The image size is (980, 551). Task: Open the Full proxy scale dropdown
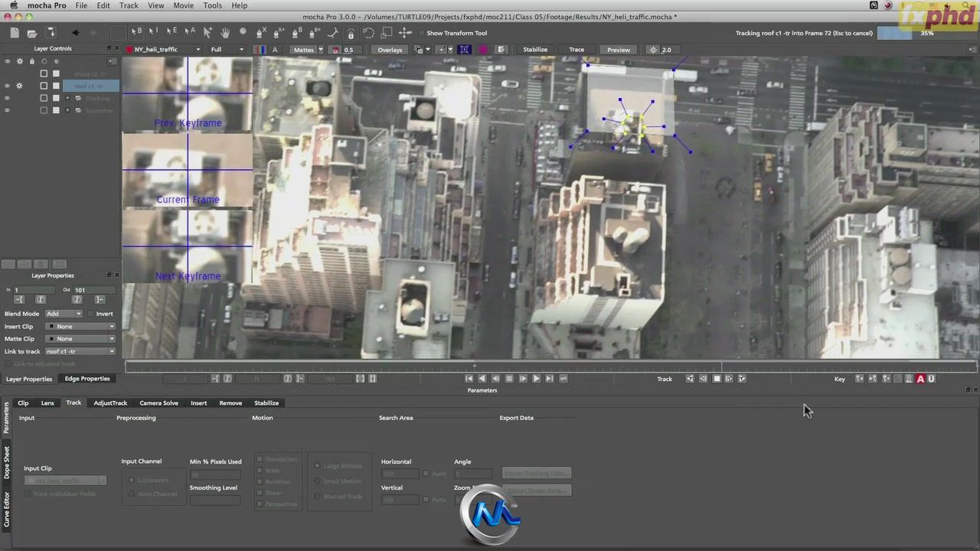(x=227, y=50)
